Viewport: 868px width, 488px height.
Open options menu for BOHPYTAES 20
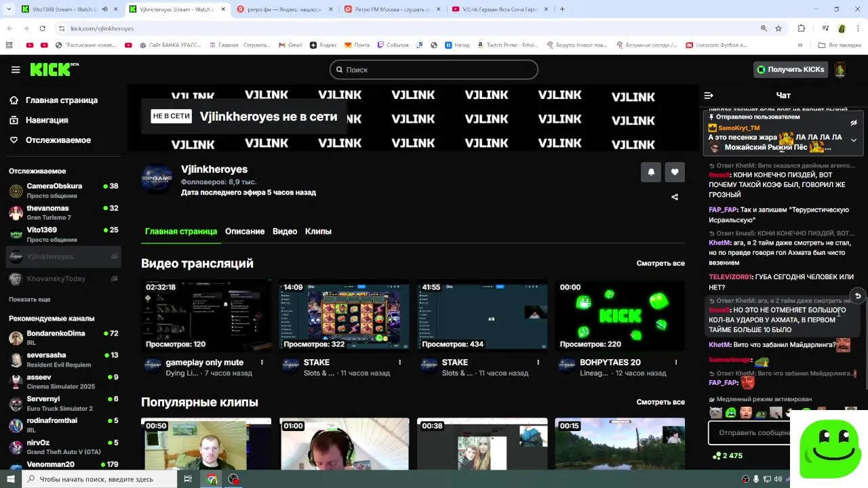(676, 363)
